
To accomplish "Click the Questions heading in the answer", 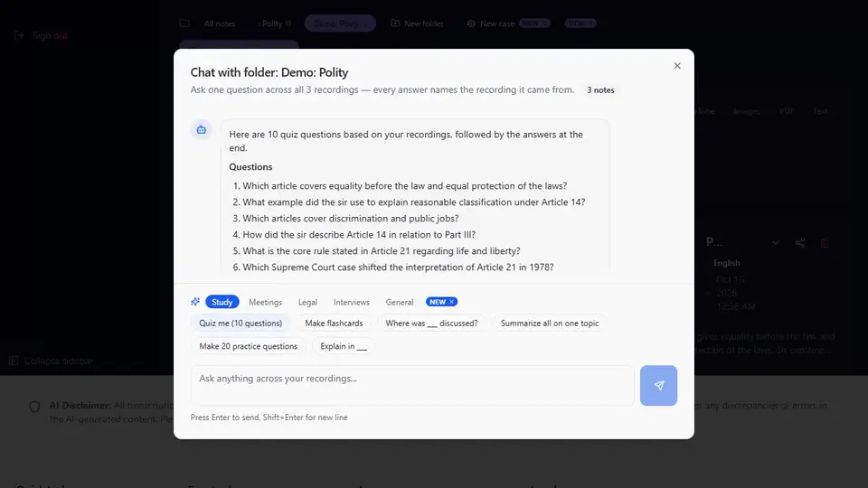I will point(250,167).
